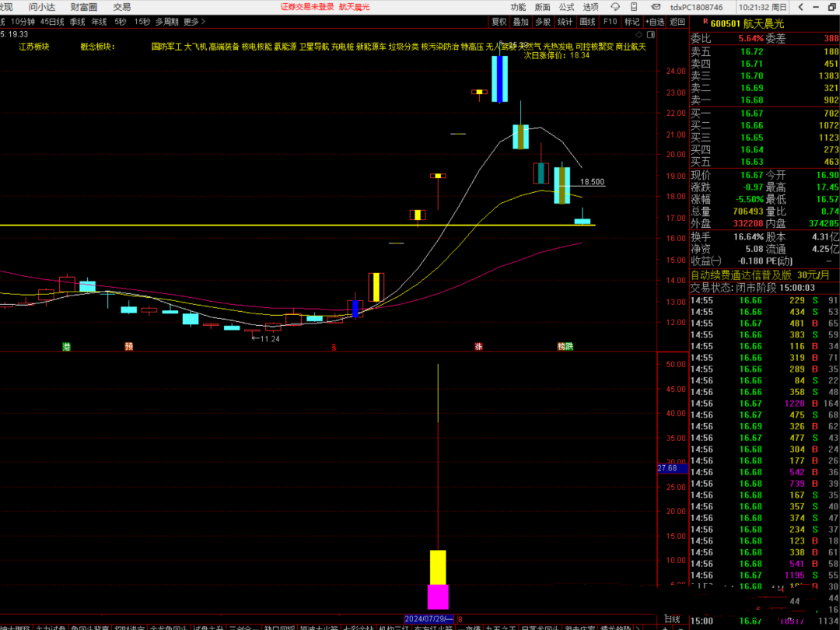Open the 多周期 multi-period selector
This screenshot has width=840, height=630.
pos(166,22)
